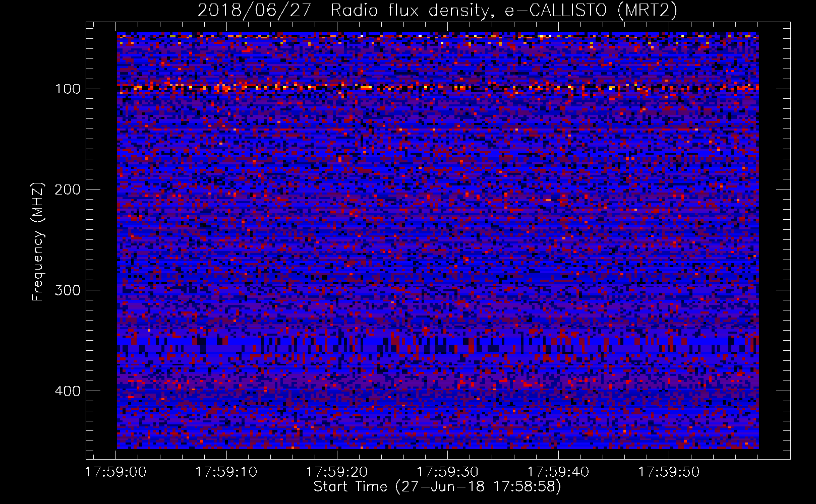
Task: Click the 17:59:10 time tick label
Action: coord(226,472)
